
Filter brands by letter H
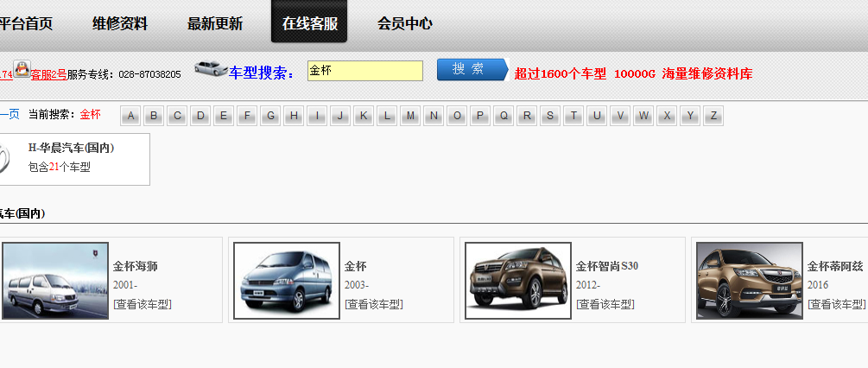pos(294,117)
